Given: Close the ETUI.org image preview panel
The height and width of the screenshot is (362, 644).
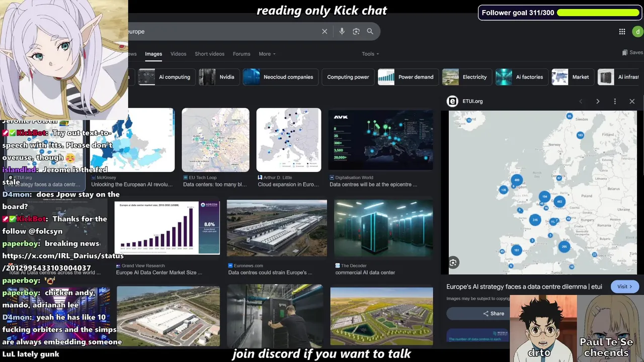Looking at the screenshot, I should [x=632, y=101].
